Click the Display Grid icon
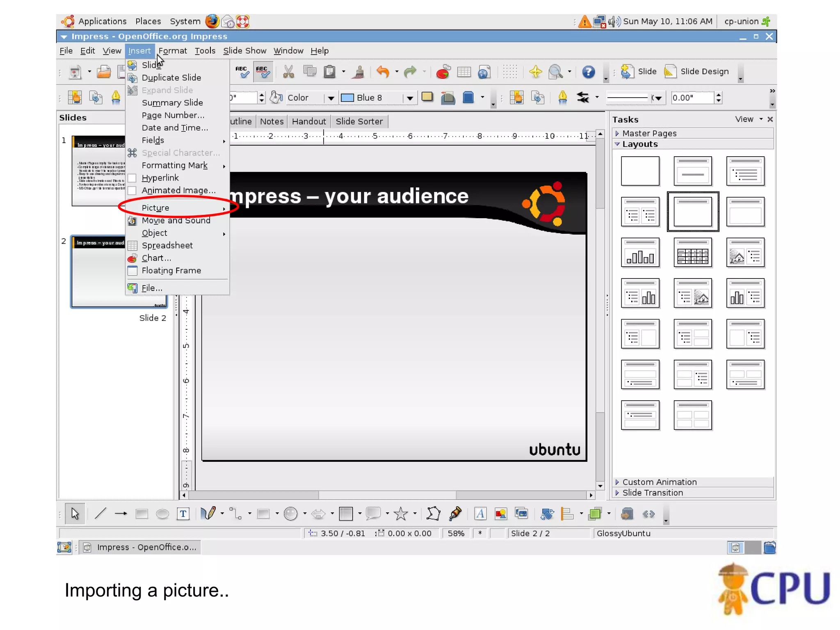 510,72
